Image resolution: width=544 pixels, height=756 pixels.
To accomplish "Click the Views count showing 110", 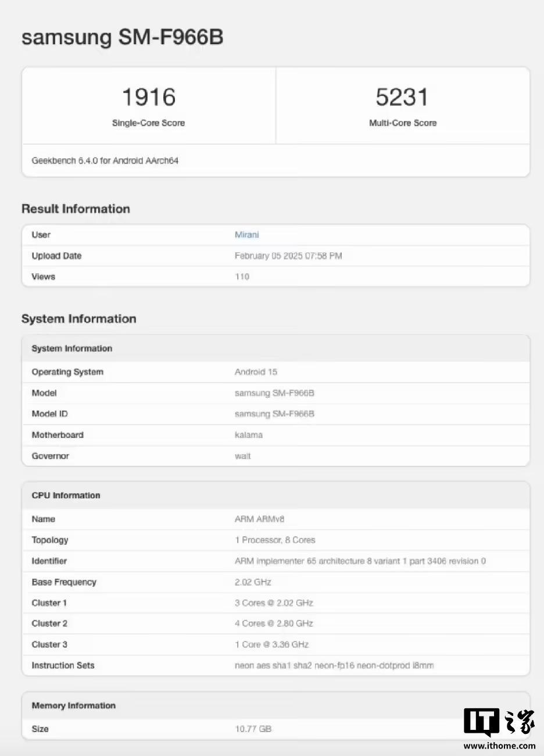I will coord(242,277).
